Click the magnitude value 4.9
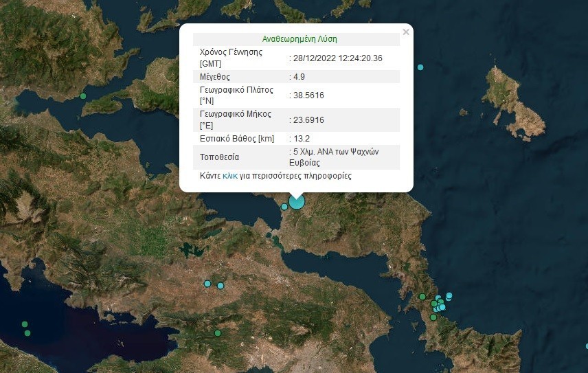588x373 pixels. pyautogui.click(x=299, y=77)
